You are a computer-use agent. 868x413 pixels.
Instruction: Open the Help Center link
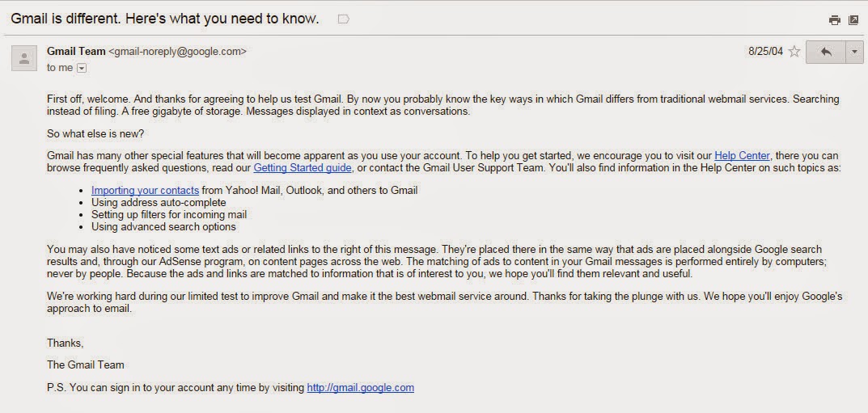(x=742, y=156)
